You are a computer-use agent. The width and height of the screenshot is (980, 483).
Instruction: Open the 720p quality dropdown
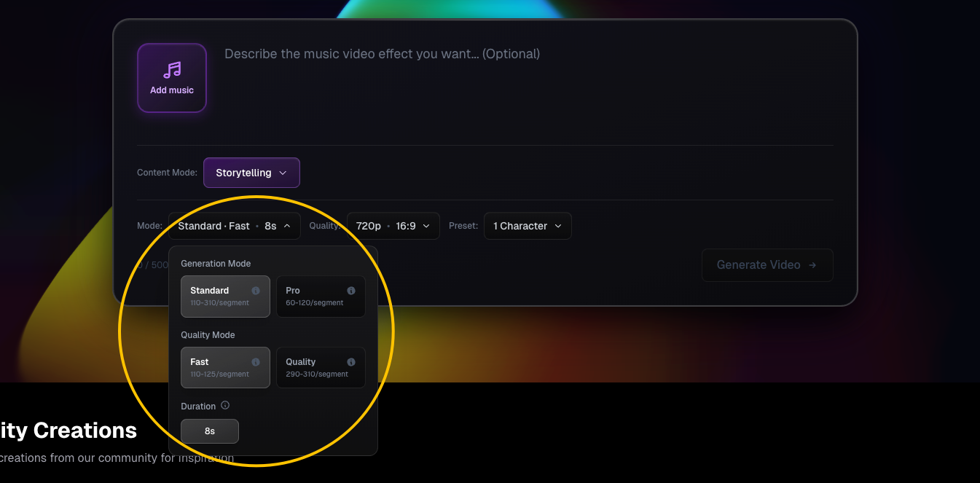tap(393, 226)
